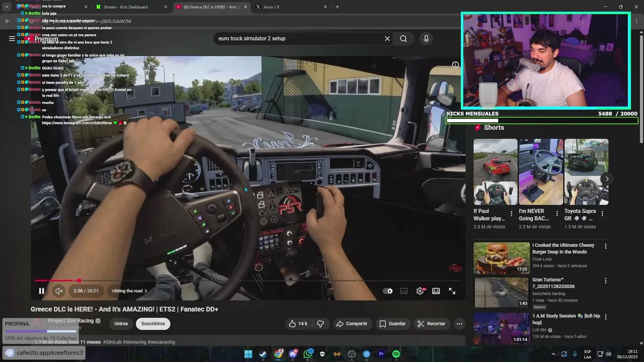Open ESP LAA language switcher

(x=588, y=354)
